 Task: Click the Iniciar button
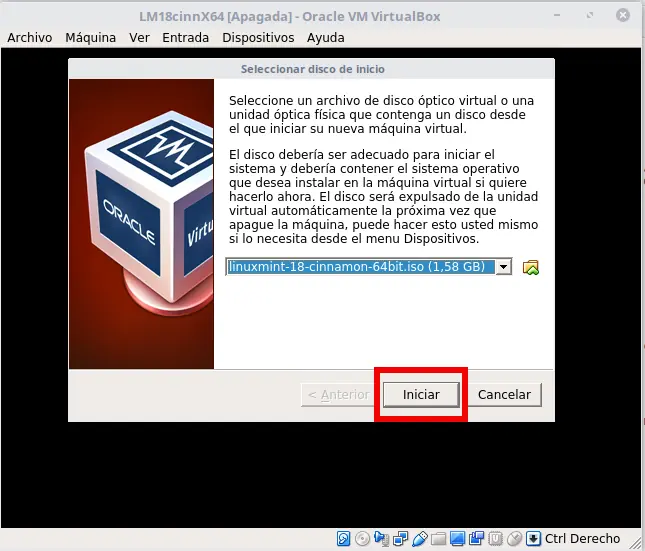pos(421,395)
